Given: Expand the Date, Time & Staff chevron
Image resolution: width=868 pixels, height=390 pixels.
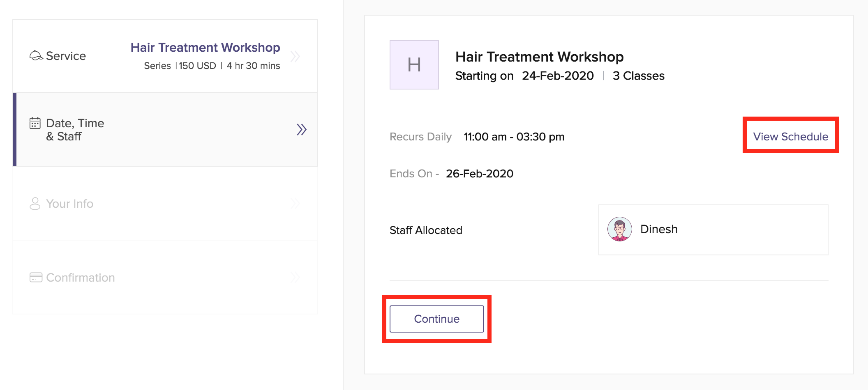Looking at the screenshot, I should point(302,130).
